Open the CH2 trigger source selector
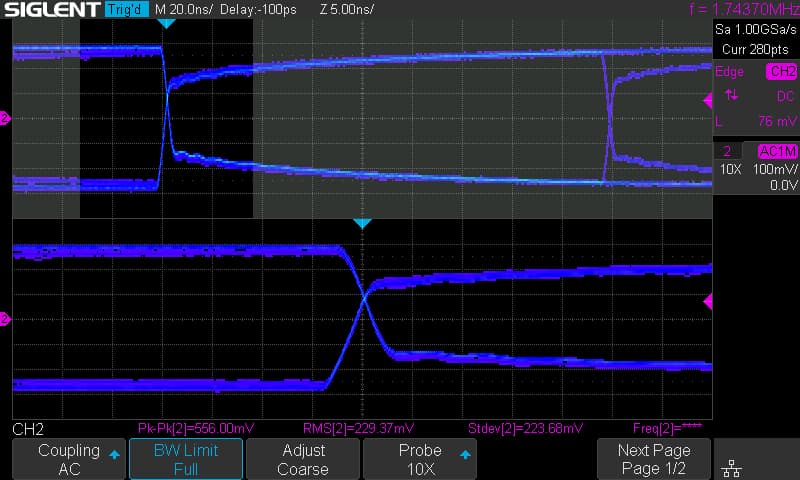The image size is (800, 480). [x=780, y=72]
